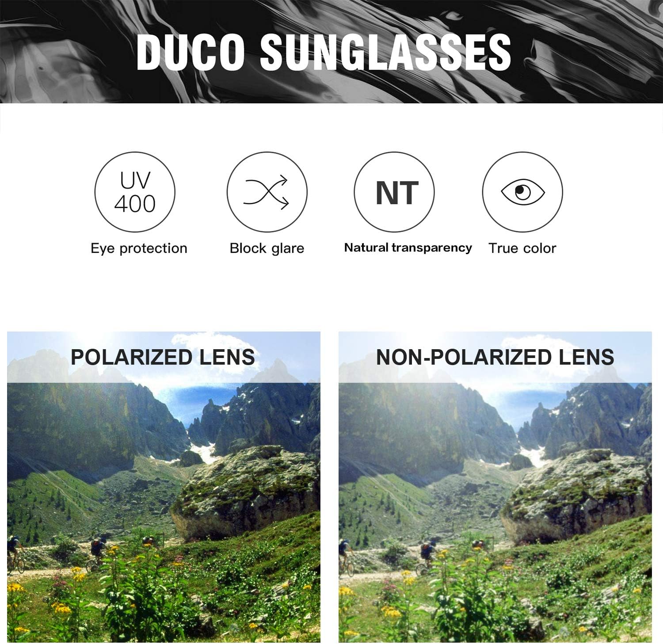Click yellow flowers in the polarized photo
This screenshot has height=644, width=663.
point(62,609)
